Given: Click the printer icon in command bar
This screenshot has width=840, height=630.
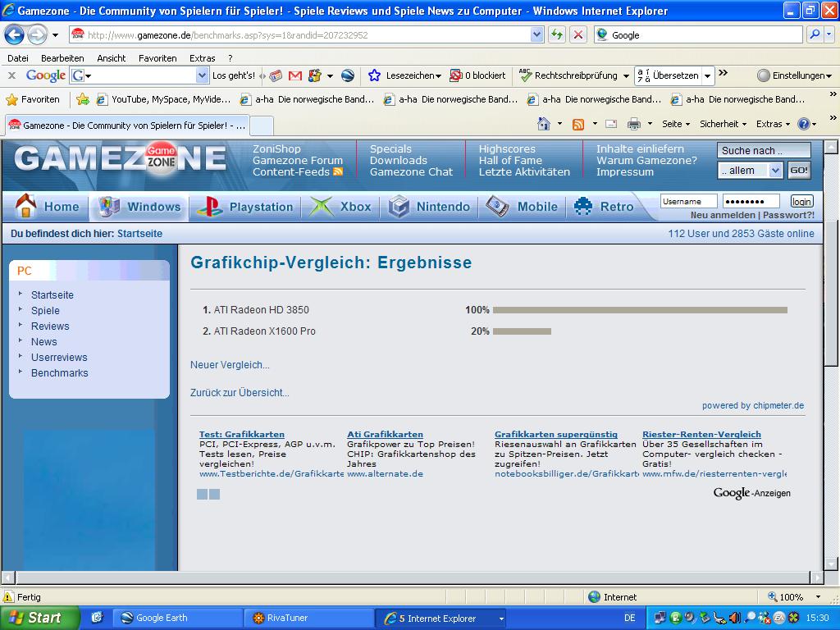Looking at the screenshot, I should pyautogui.click(x=634, y=125).
